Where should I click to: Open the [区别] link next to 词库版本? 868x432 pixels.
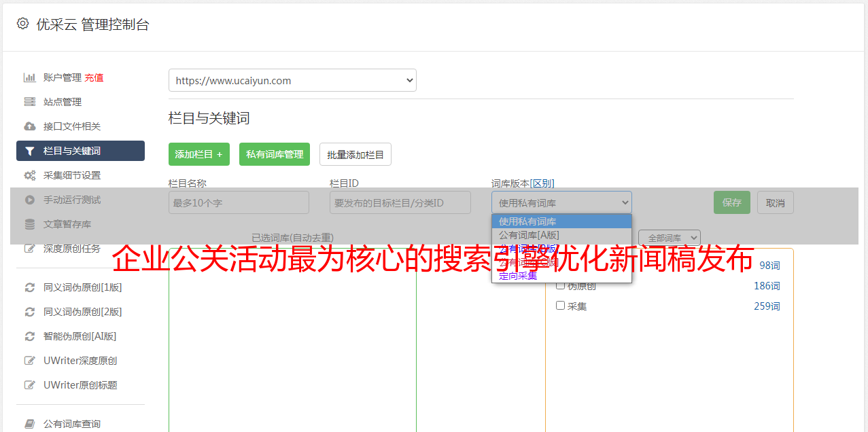pyautogui.click(x=542, y=183)
